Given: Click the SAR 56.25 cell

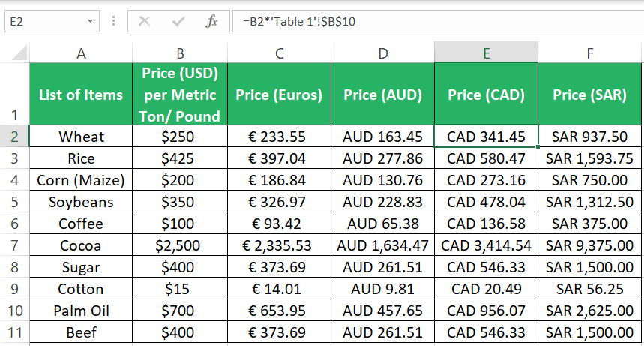Looking at the screenshot, I should (589, 289).
